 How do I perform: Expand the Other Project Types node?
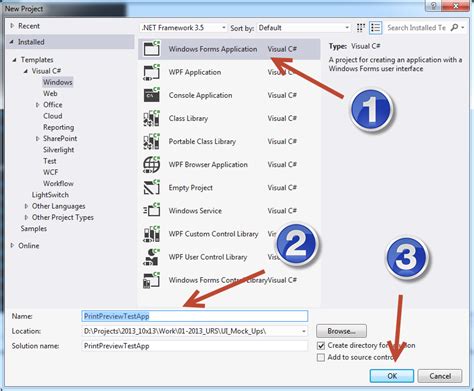coord(26,218)
